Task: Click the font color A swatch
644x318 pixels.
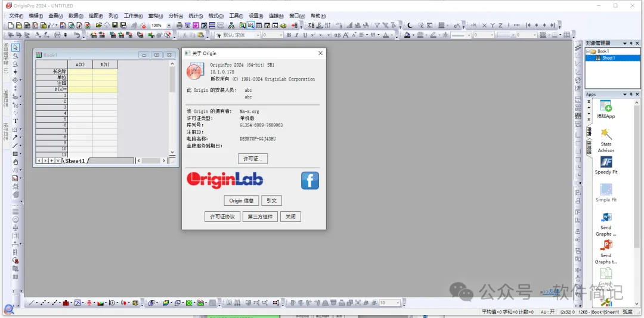Action: click(x=386, y=35)
